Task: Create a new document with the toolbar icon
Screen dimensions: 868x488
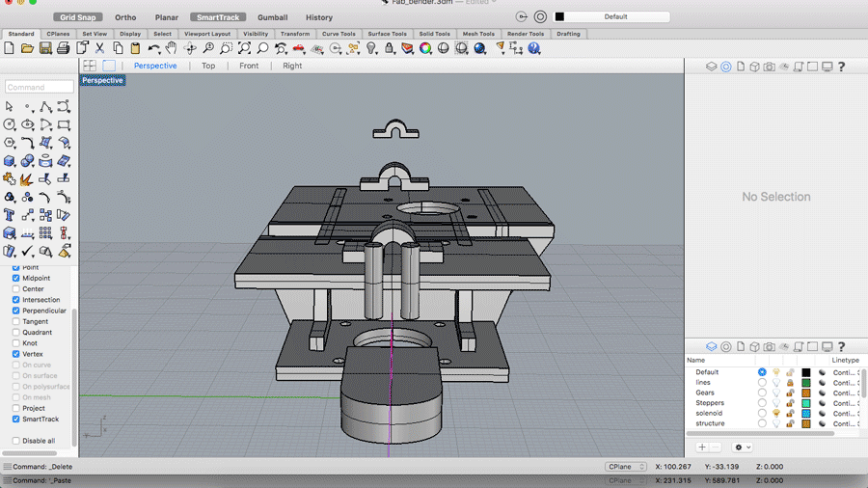Action: (x=9, y=48)
